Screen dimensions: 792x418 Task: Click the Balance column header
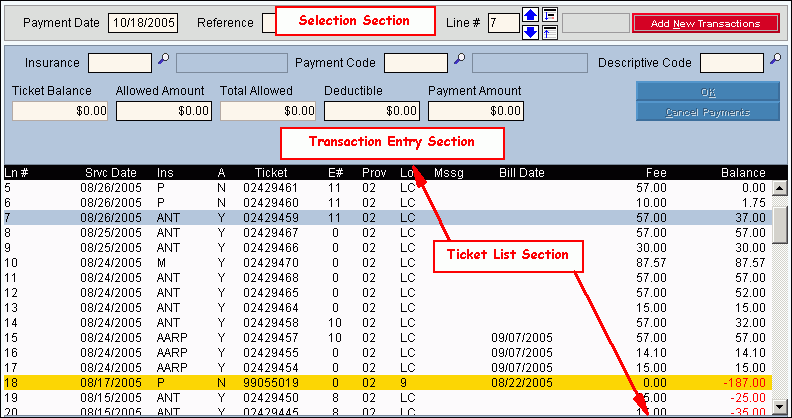click(x=743, y=172)
